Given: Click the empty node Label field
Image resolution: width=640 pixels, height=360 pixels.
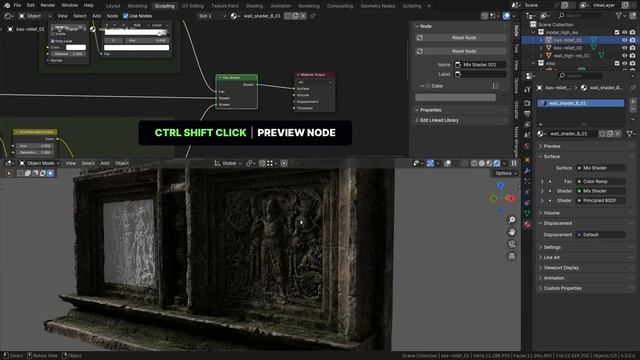Looking at the screenshot, I should (480, 74).
